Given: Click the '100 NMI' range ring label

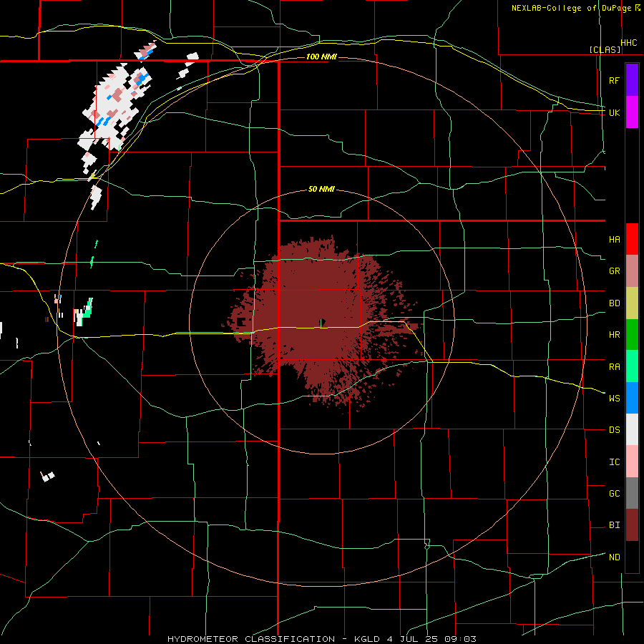Looking at the screenshot, I should click(321, 57).
